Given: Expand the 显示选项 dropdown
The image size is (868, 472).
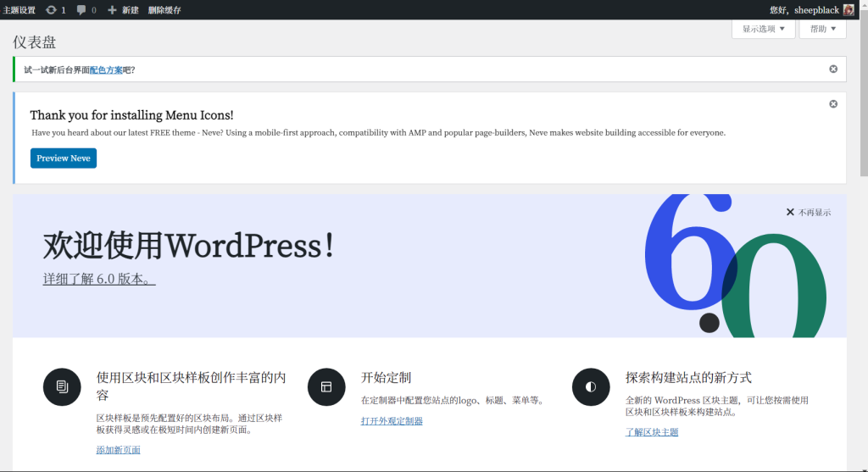Looking at the screenshot, I should coord(763,29).
